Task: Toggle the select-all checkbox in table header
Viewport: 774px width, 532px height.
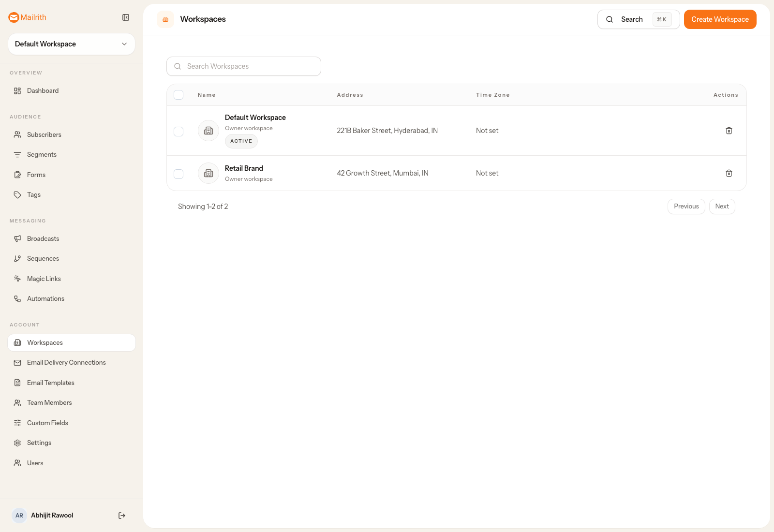Action: click(179, 95)
